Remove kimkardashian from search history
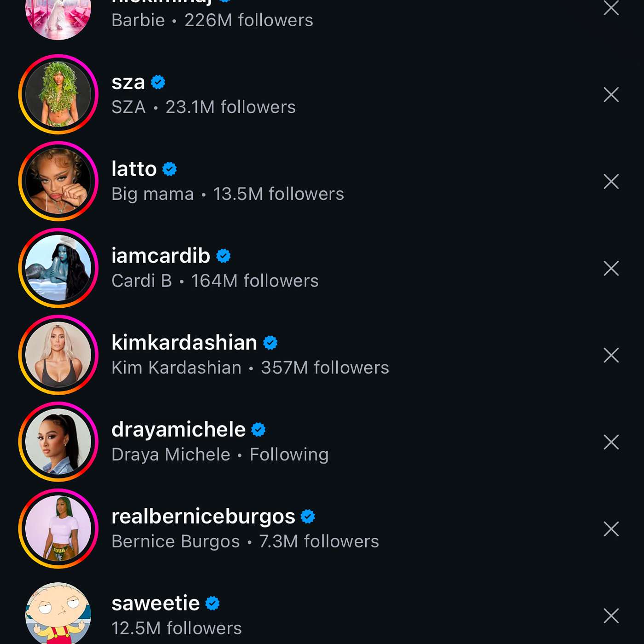 pos(611,355)
